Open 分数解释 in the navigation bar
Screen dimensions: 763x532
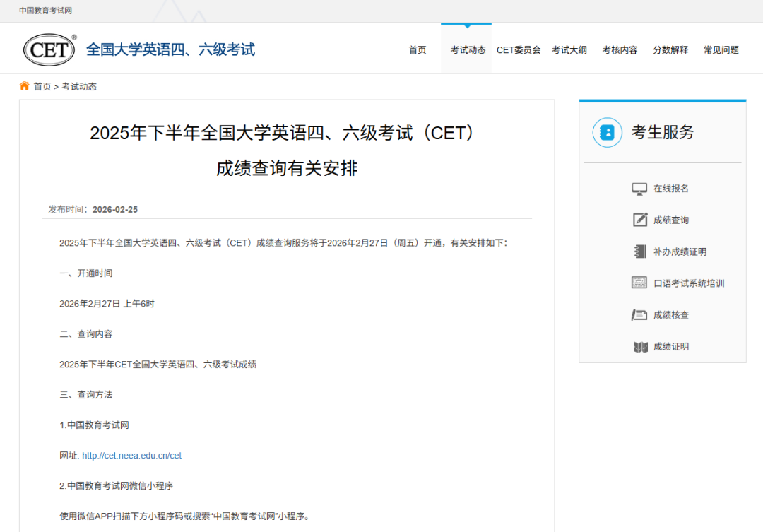pos(670,50)
